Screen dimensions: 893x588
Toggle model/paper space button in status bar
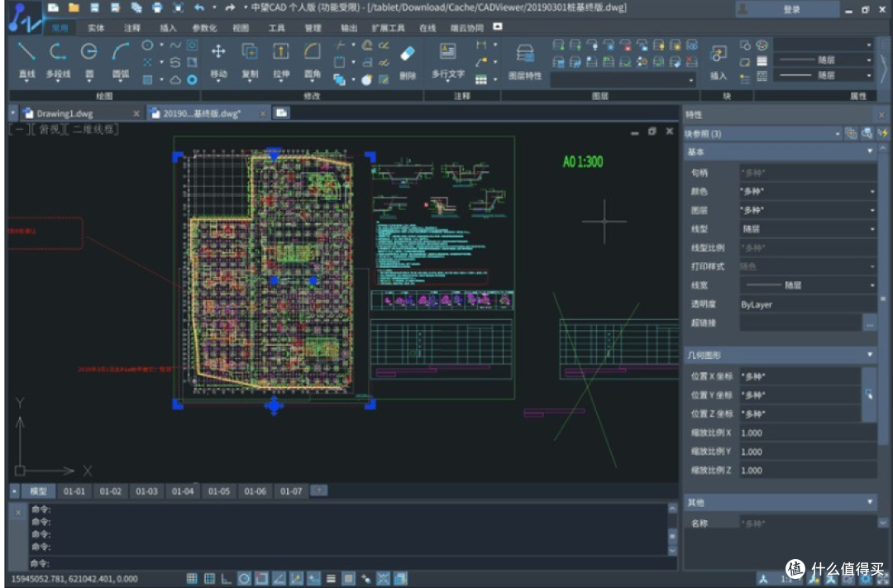pos(349,578)
